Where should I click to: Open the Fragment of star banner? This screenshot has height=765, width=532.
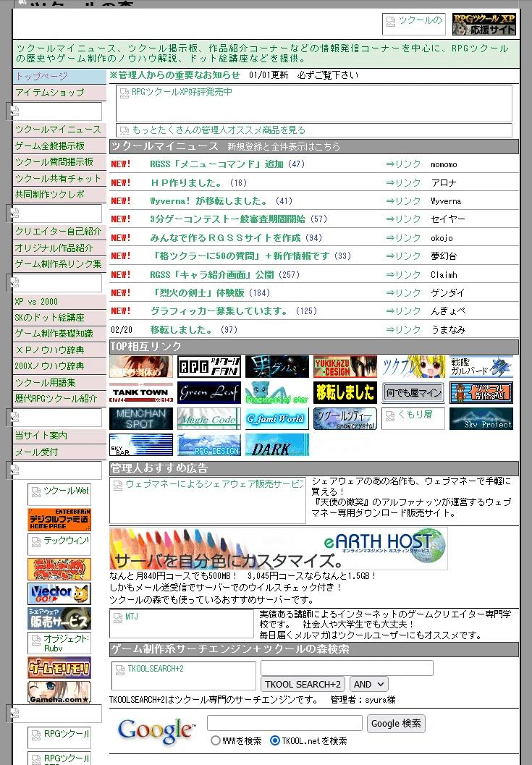(277, 393)
